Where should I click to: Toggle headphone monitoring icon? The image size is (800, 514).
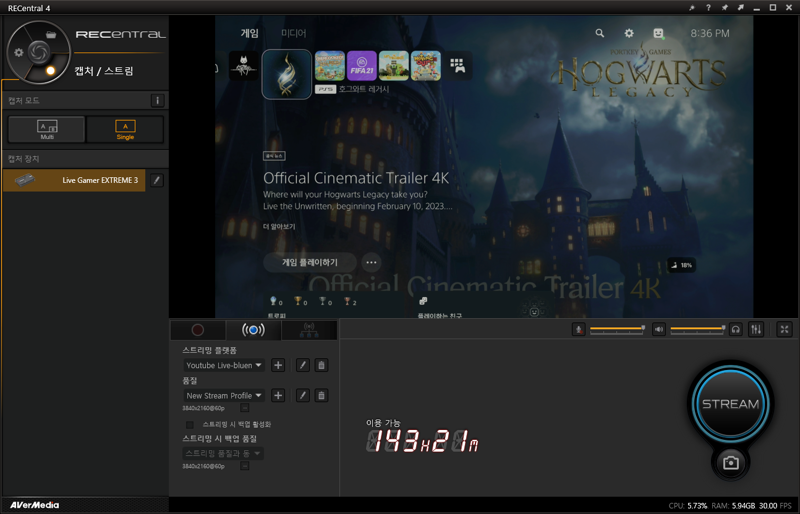tap(735, 329)
